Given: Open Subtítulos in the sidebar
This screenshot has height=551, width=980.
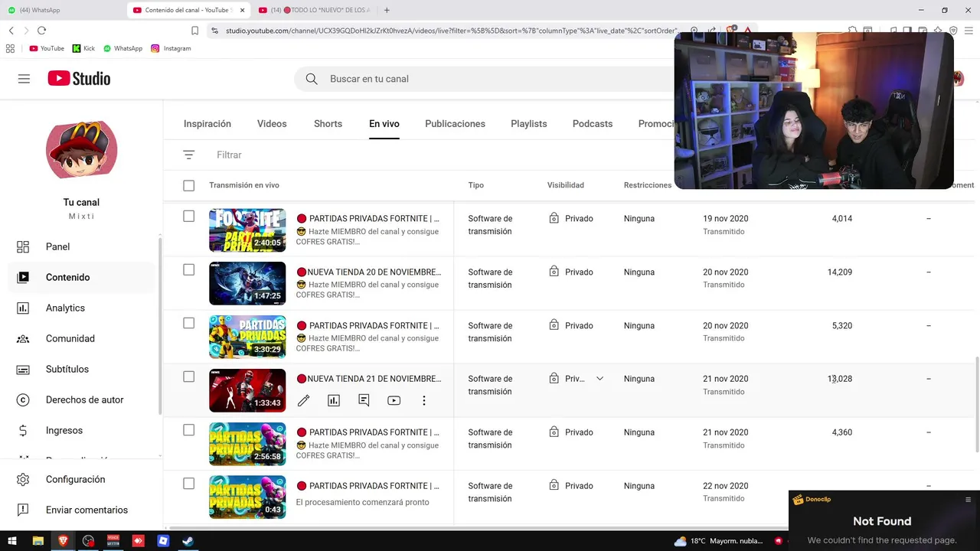Looking at the screenshot, I should [81, 369].
